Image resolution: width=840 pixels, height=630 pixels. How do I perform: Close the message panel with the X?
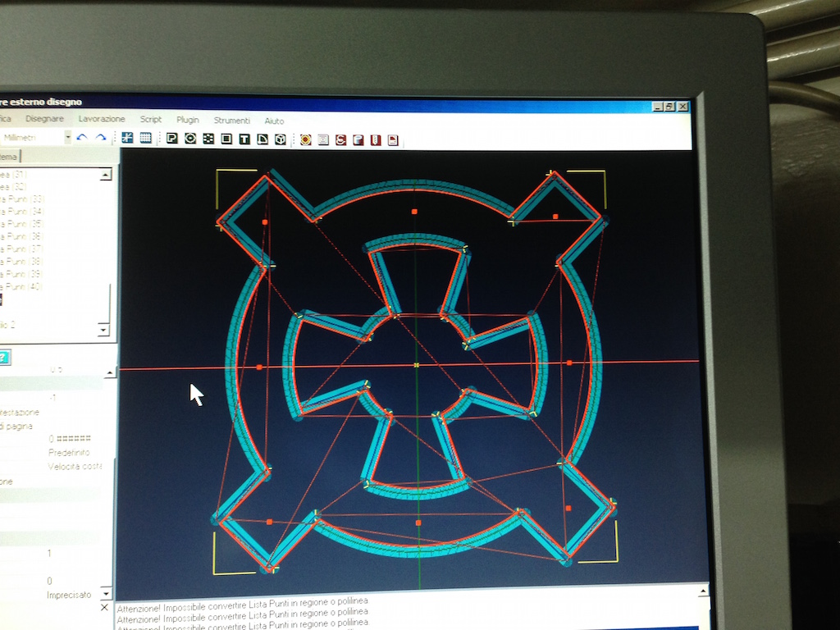(x=104, y=608)
